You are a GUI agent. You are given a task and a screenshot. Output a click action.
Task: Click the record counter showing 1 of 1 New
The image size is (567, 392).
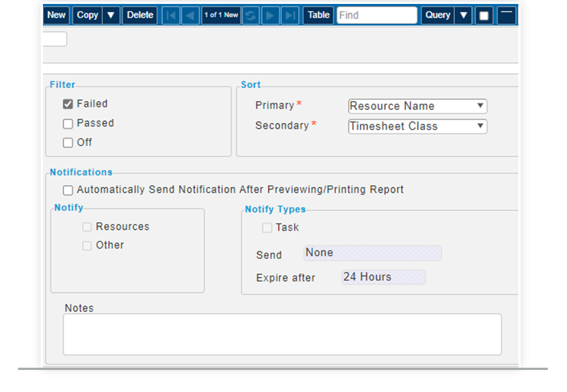pos(220,15)
